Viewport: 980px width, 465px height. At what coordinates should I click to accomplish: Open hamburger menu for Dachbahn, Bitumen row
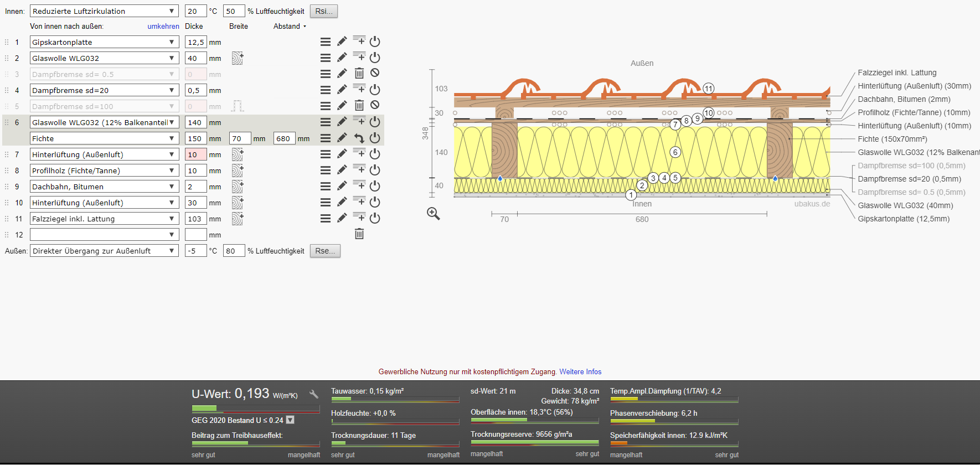click(x=326, y=187)
